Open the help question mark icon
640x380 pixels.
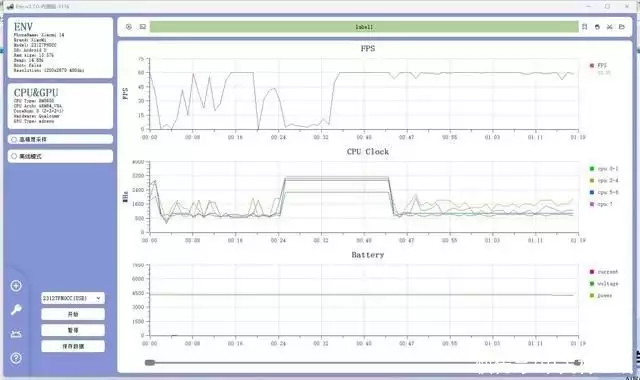point(16,358)
